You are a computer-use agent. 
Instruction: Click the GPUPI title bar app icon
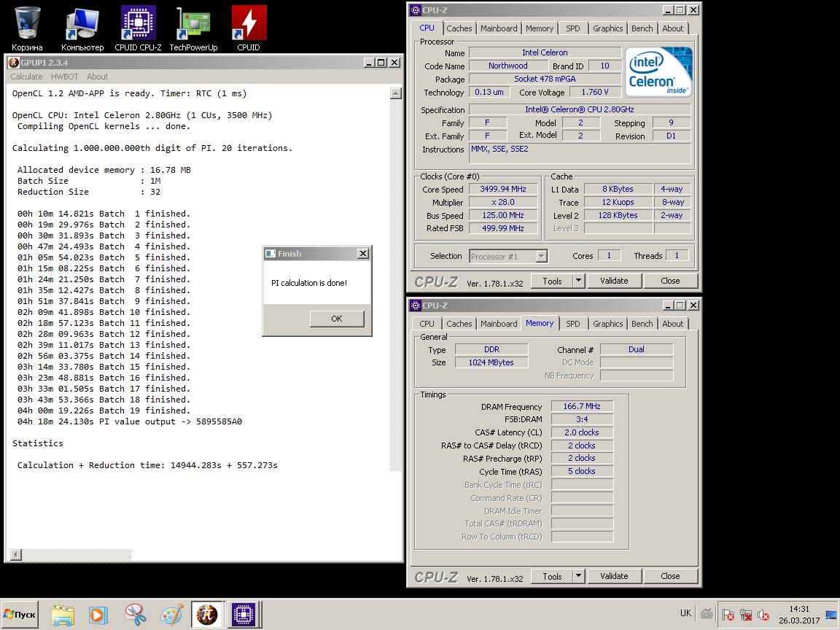[14, 63]
